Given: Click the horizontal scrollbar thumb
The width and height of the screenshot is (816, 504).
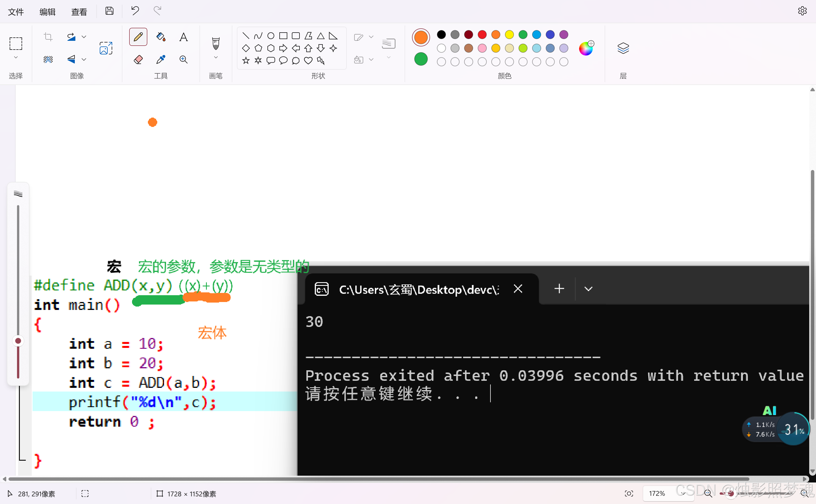Looking at the screenshot, I should pyautogui.click(x=379, y=479).
